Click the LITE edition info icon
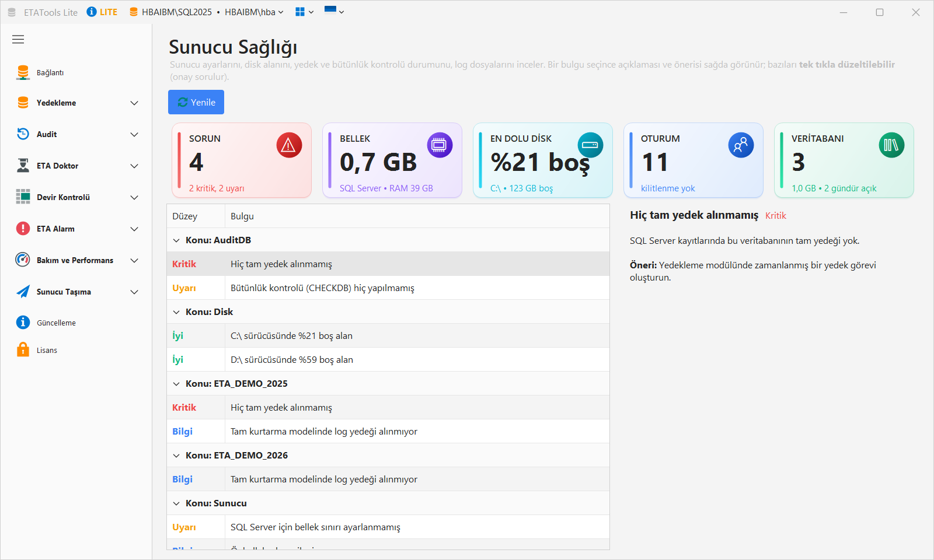Viewport: 934px width, 560px height. (x=92, y=12)
